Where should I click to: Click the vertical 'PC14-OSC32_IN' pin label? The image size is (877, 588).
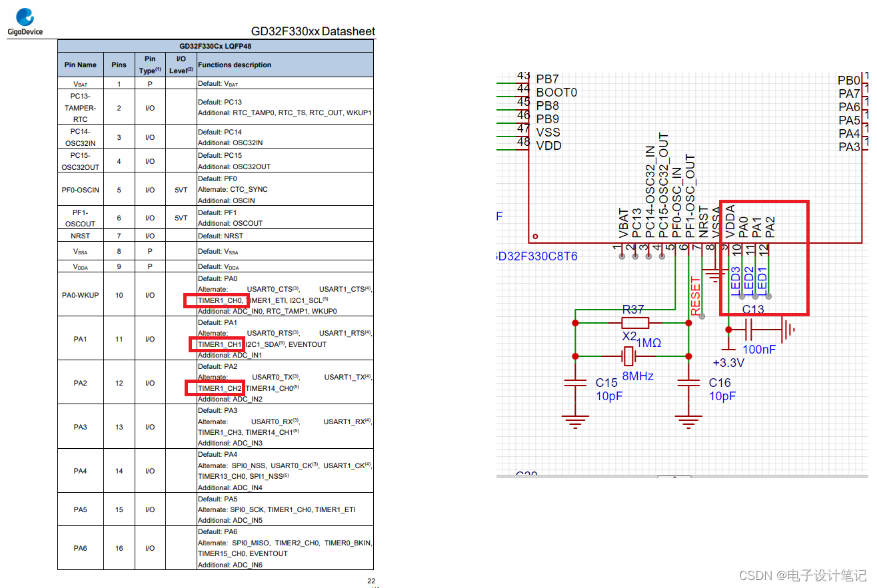[650, 191]
